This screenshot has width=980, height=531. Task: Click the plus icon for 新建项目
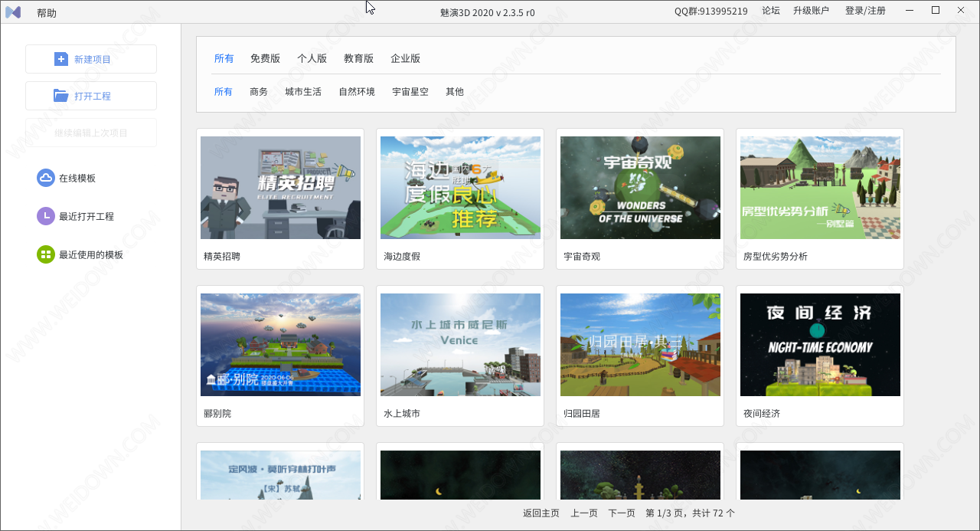pyautogui.click(x=61, y=59)
